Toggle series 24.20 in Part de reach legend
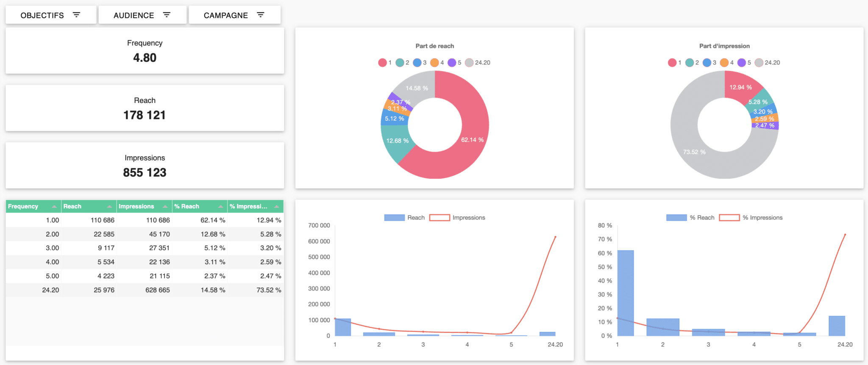Image resolution: width=868 pixels, height=365 pixels. 478,63
